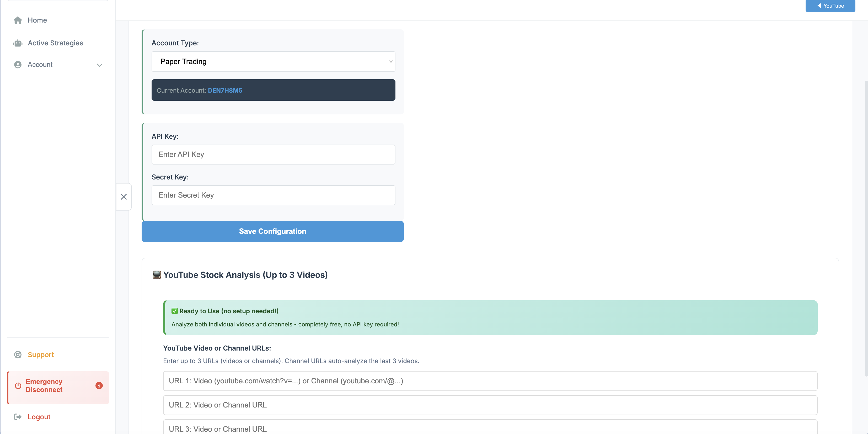Open the Emergency Disconnect info icon
The image size is (868, 434).
tap(99, 385)
